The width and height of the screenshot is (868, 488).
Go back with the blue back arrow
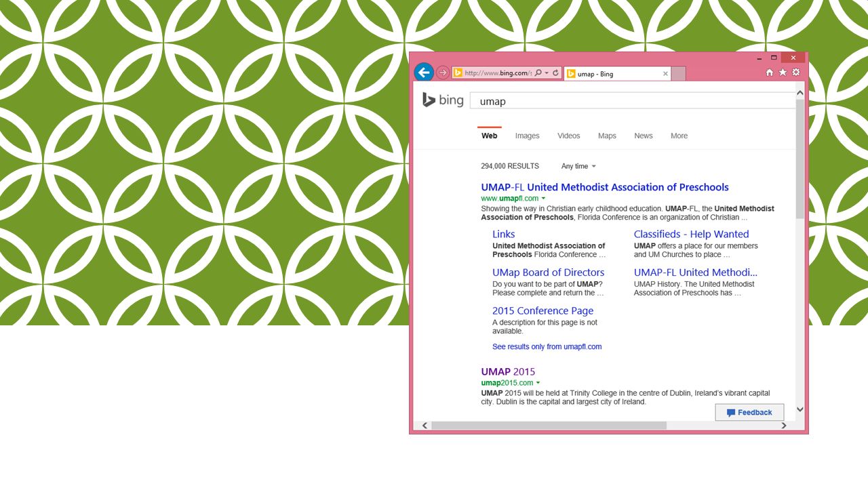tap(424, 73)
